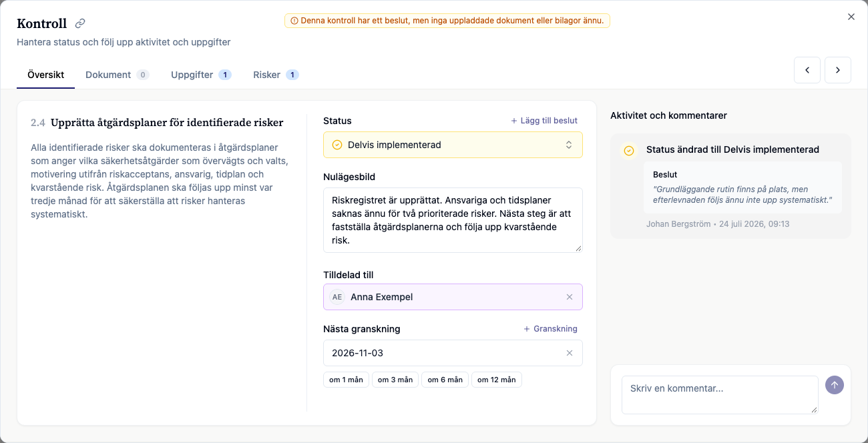Click the AE avatar badge
868x443 pixels.
pyautogui.click(x=337, y=297)
